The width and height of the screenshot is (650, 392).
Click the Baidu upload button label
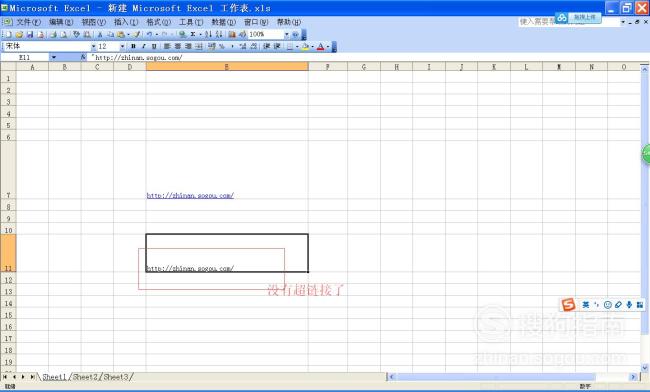[585, 17]
